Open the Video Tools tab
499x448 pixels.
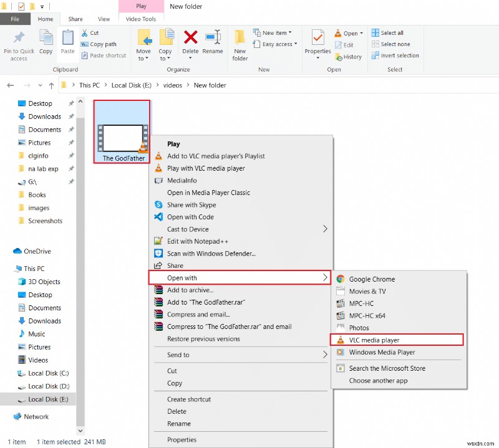141,19
